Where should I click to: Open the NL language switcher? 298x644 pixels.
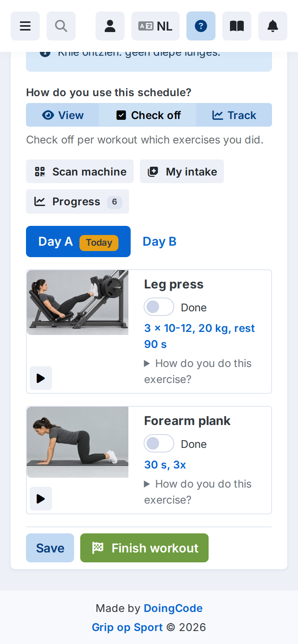pyautogui.click(x=155, y=26)
